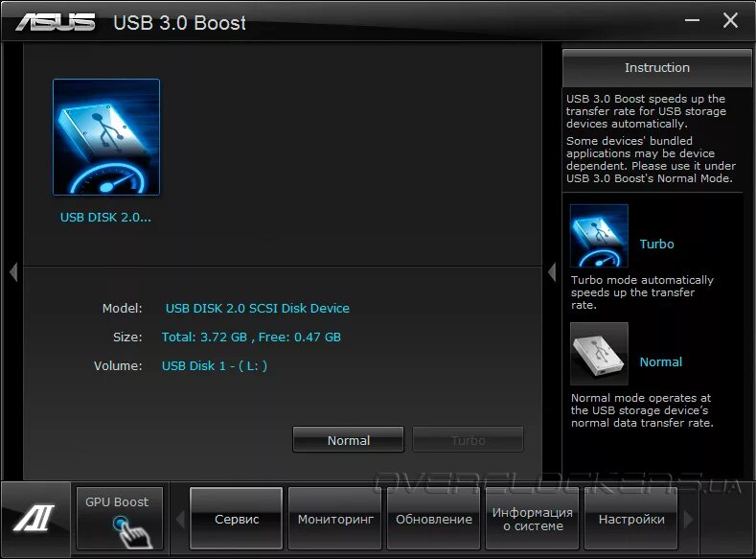Click volume text USB Disk 1 - ( L: )
The height and width of the screenshot is (559, 756).
(215, 366)
